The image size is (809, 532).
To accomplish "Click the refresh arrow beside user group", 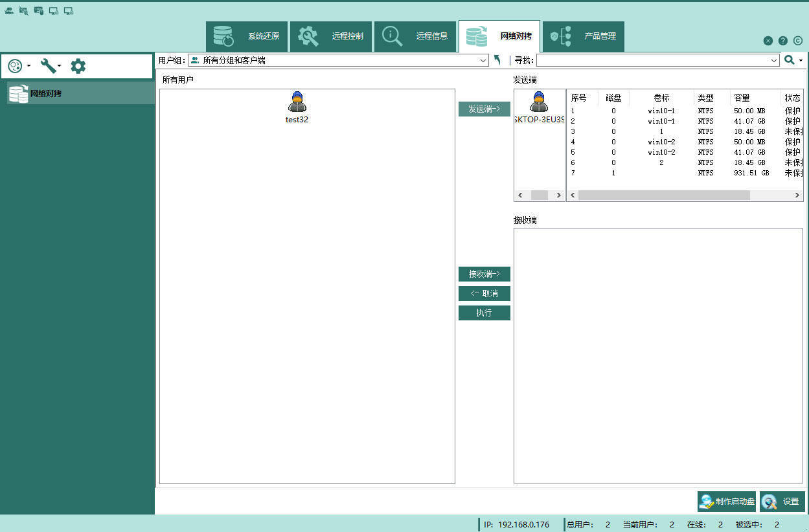I will coord(497,60).
